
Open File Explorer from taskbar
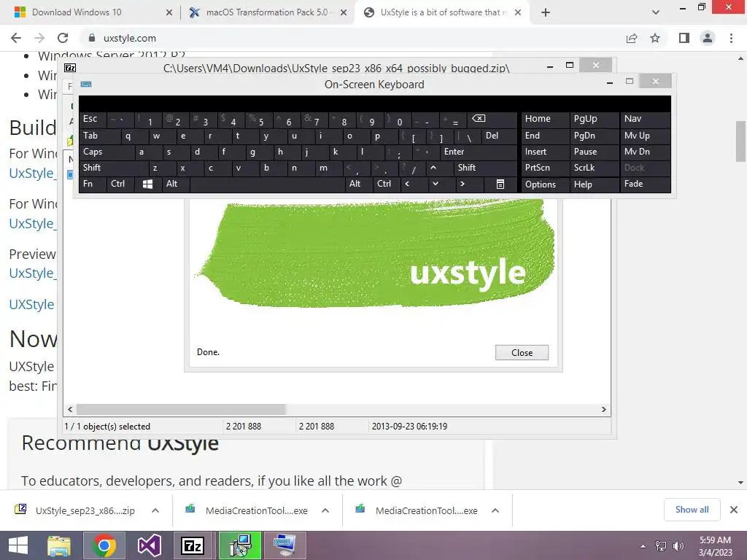click(x=59, y=545)
